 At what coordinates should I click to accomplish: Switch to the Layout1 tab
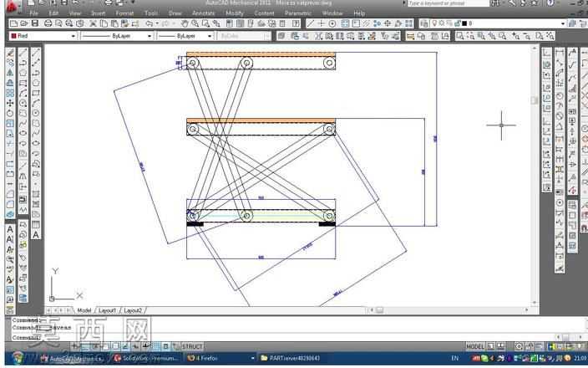(107, 310)
